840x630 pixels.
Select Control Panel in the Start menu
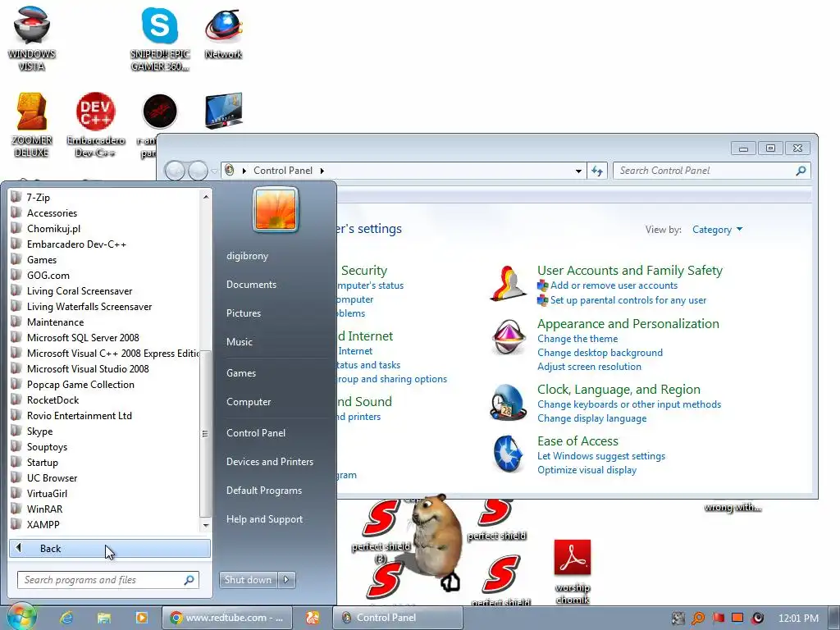256,433
